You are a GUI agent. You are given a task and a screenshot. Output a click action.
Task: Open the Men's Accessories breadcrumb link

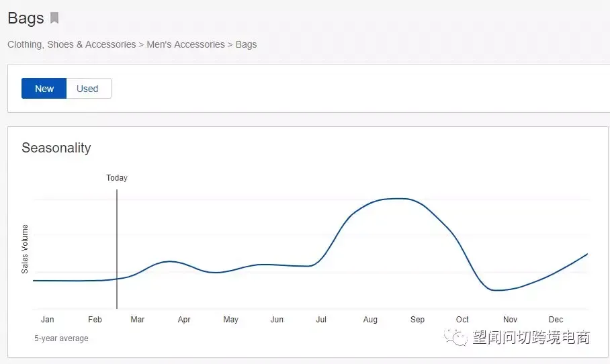click(185, 45)
